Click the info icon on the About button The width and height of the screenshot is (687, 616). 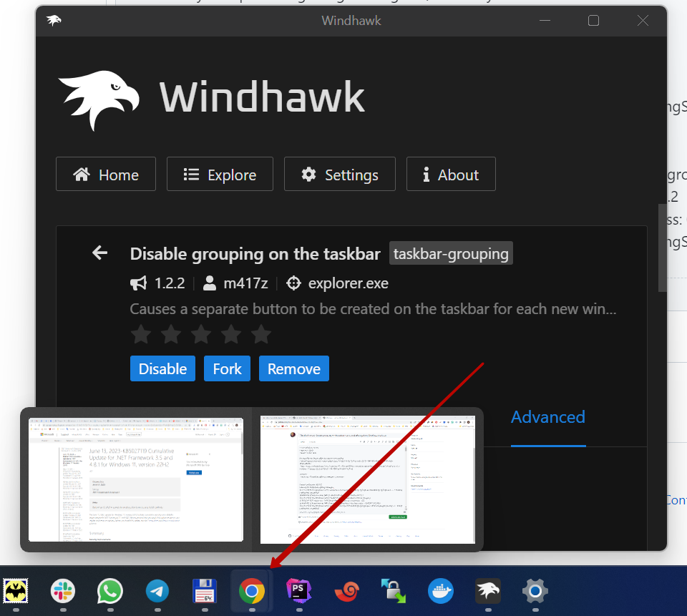(x=427, y=174)
